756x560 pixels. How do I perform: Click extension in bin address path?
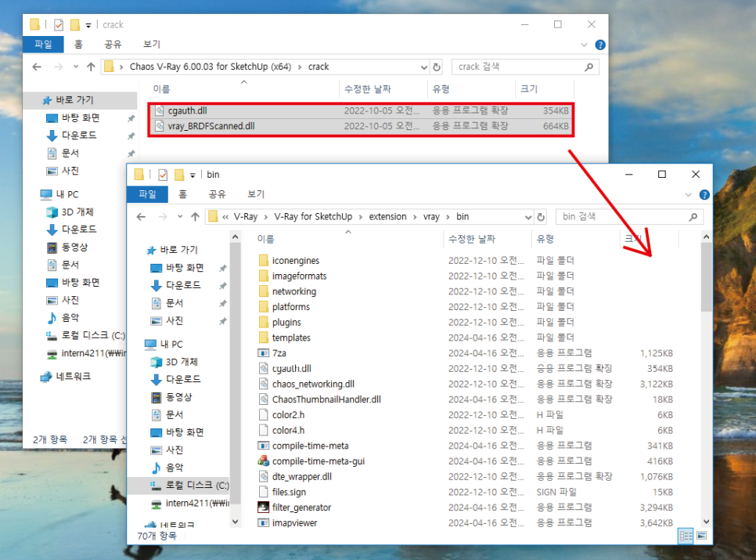(x=387, y=217)
